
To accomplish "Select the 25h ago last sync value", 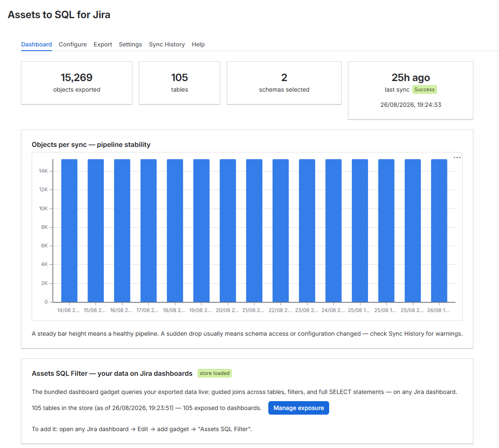I will tap(411, 78).
